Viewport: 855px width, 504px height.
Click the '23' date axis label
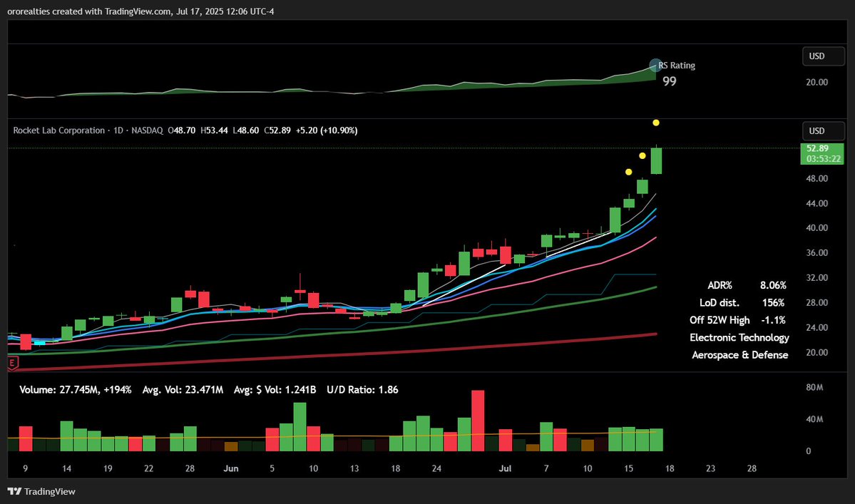(x=710, y=468)
